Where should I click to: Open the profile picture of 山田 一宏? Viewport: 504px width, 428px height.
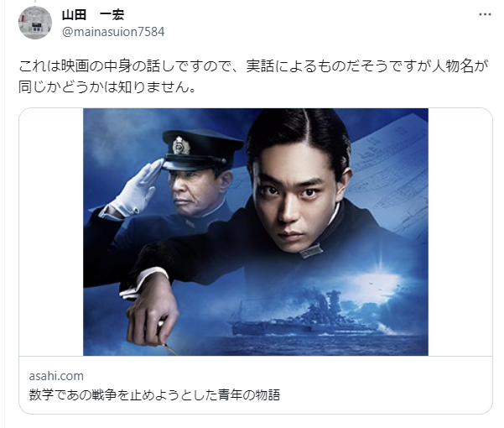pyautogui.click(x=35, y=23)
